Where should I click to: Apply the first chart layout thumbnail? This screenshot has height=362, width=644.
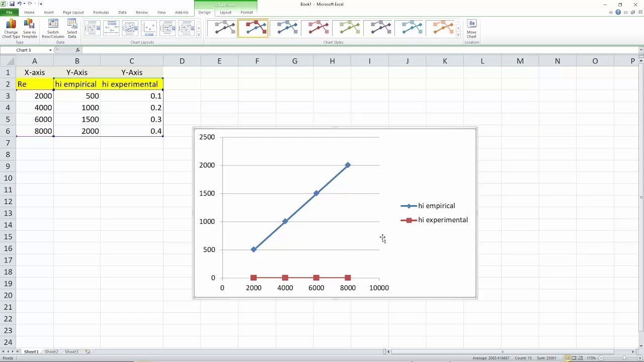[93, 28]
